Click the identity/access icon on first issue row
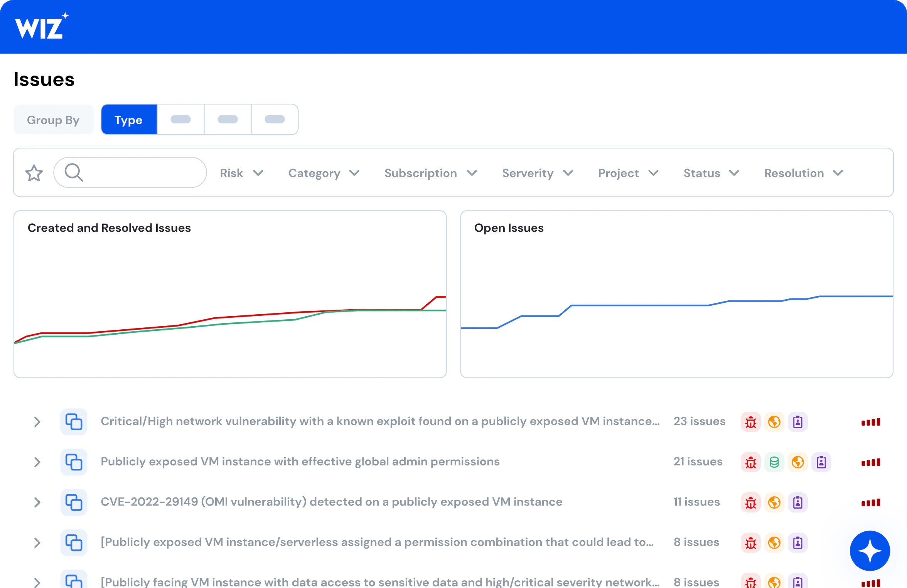Image resolution: width=907 pixels, height=588 pixels. point(797,421)
